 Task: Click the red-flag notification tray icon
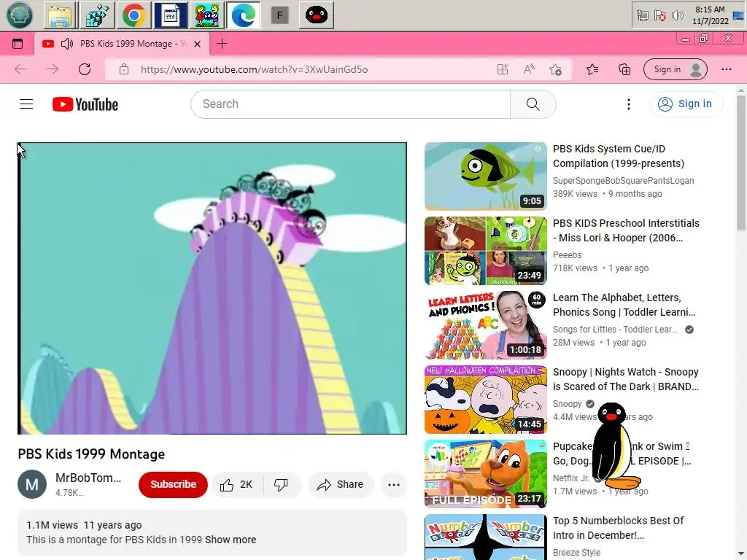pos(659,16)
